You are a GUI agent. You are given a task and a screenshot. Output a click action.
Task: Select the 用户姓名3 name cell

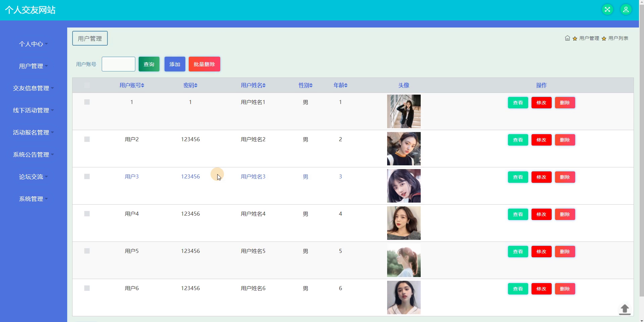point(253,176)
